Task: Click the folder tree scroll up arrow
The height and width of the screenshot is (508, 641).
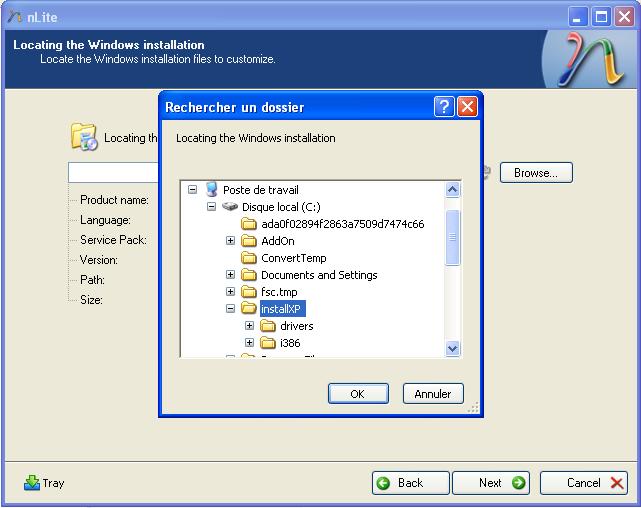Action: coord(453,190)
